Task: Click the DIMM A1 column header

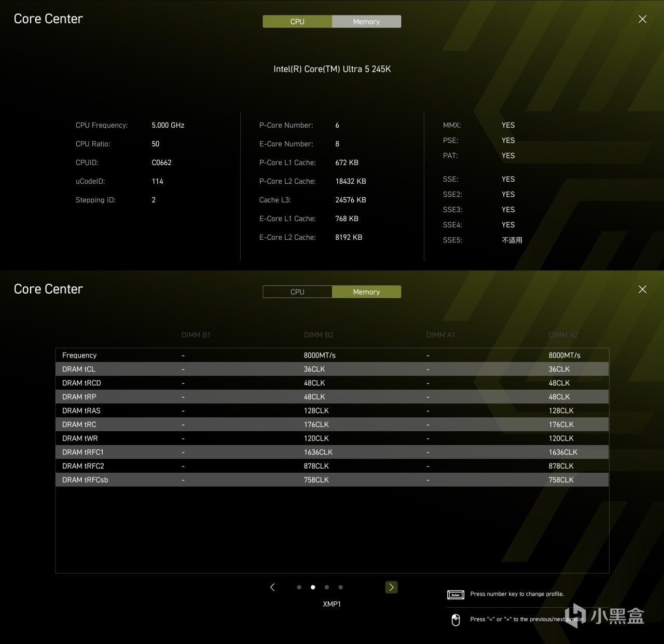Action: (440, 335)
